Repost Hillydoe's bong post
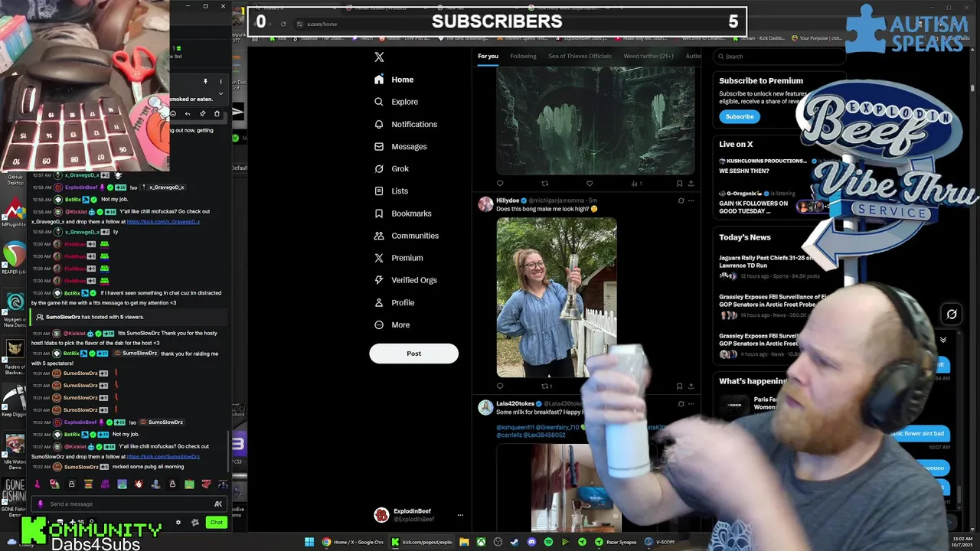Image resolution: width=980 pixels, height=551 pixels. 546,386
